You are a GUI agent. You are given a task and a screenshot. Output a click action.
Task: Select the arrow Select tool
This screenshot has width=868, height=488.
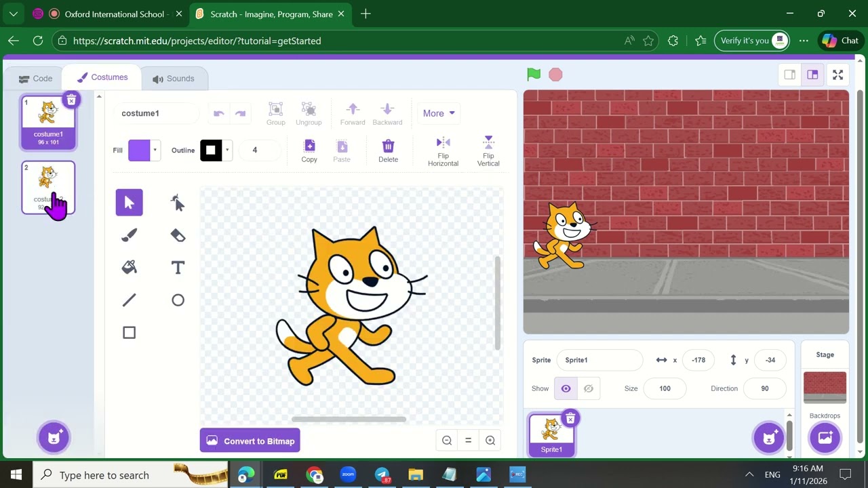click(x=129, y=203)
